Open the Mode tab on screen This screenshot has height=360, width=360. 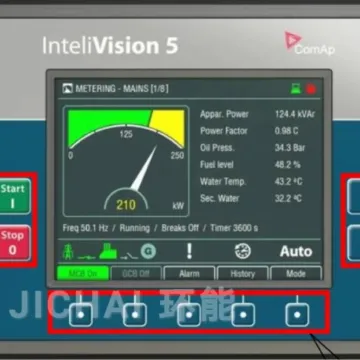[296, 273]
